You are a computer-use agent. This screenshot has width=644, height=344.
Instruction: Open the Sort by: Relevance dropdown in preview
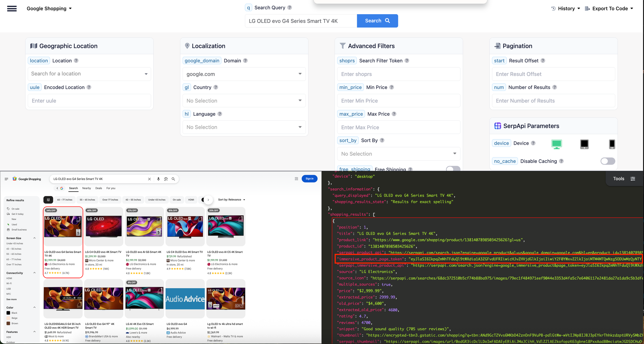click(x=232, y=200)
